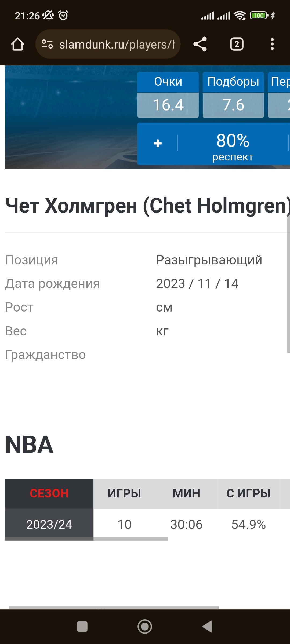The image size is (290, 644).
Task: Open the tab switcher showing 2 tabs
Action: click(237, 44)
